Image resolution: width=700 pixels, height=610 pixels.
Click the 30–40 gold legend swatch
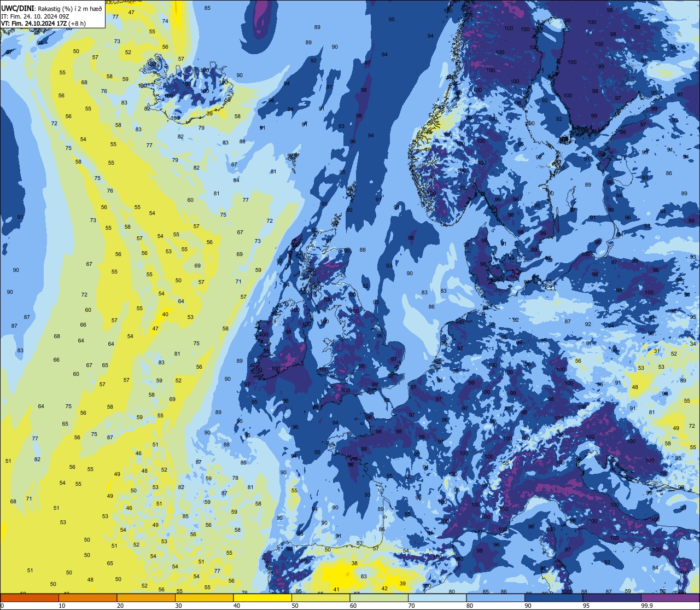(204, 597)
